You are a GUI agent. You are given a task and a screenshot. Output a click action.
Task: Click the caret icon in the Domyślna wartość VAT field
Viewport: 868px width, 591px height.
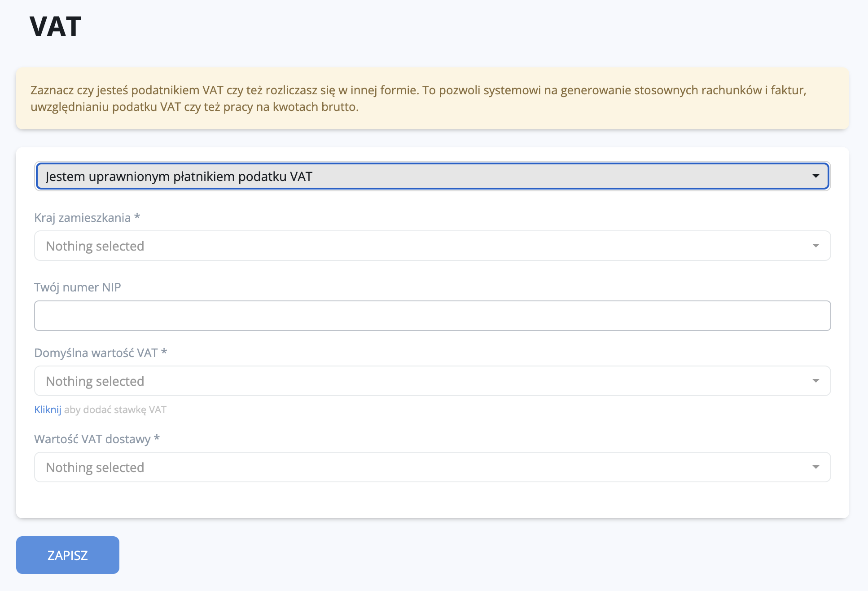coord(815,381)
